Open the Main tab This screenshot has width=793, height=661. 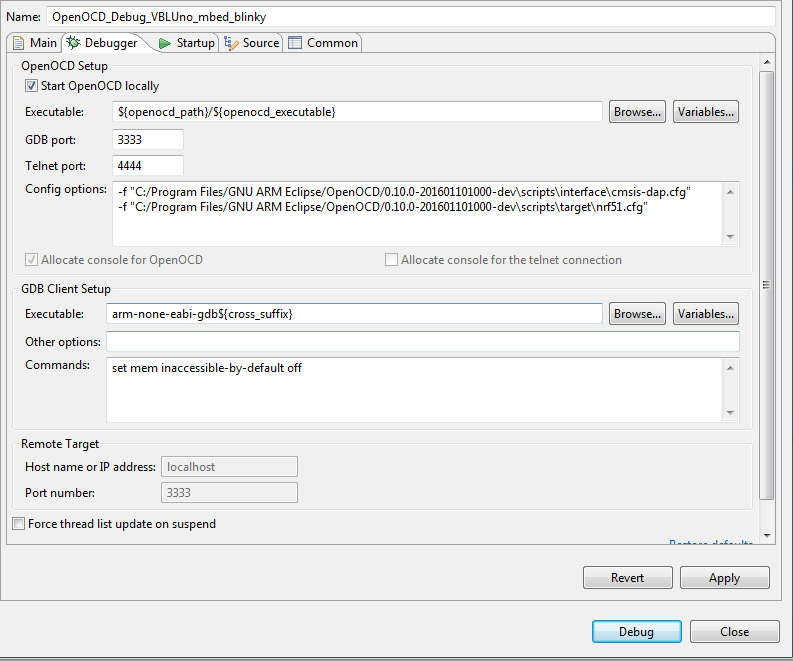(x=34, y=43)
